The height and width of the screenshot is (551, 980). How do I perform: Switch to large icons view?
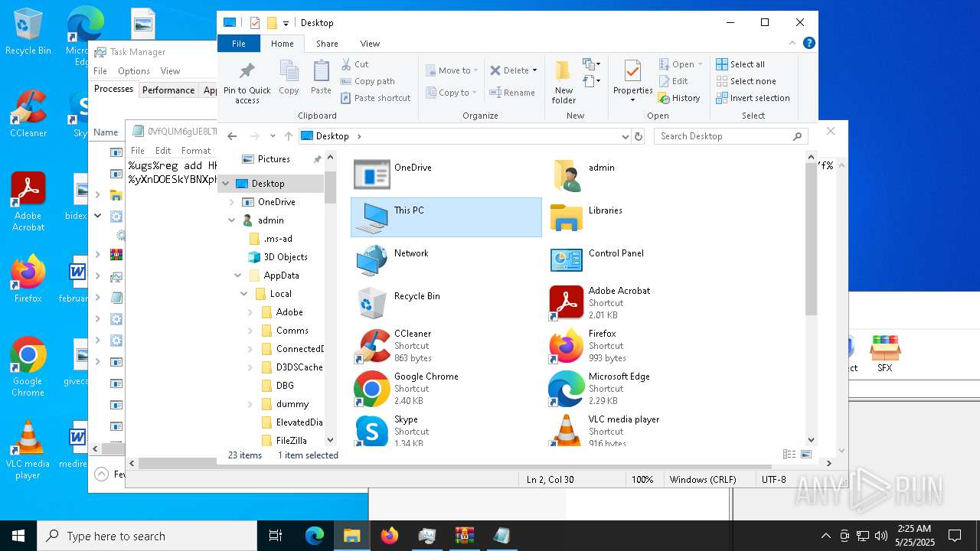(805, 455)
